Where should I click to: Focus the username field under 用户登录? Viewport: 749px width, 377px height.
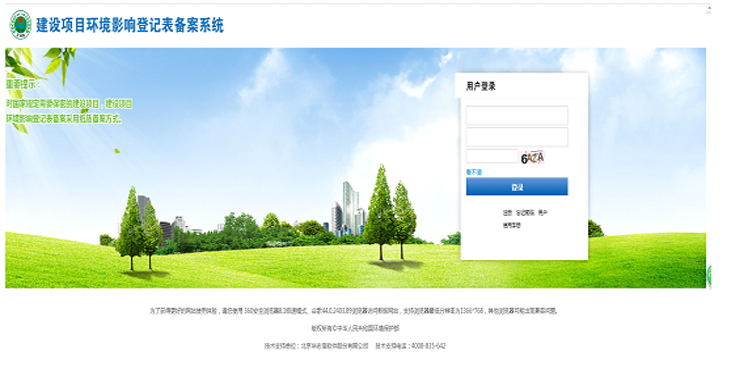tap(517, 115)
